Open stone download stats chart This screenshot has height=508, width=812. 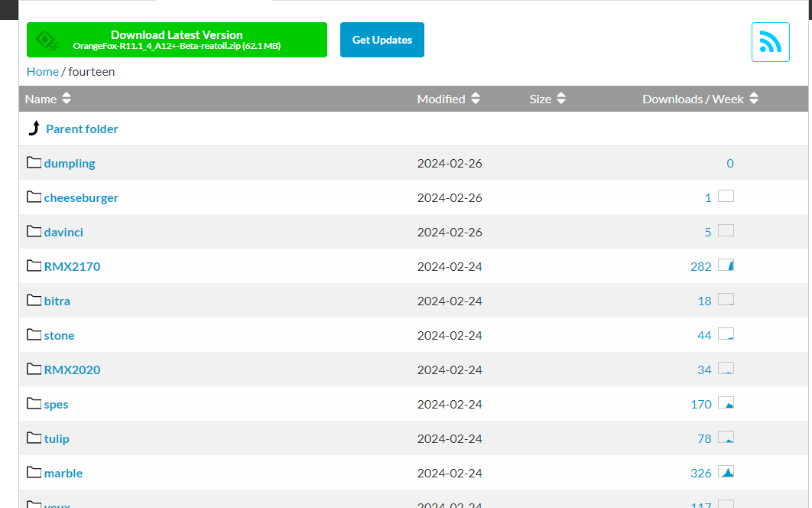pyautogui.click(x=726, y=334)
